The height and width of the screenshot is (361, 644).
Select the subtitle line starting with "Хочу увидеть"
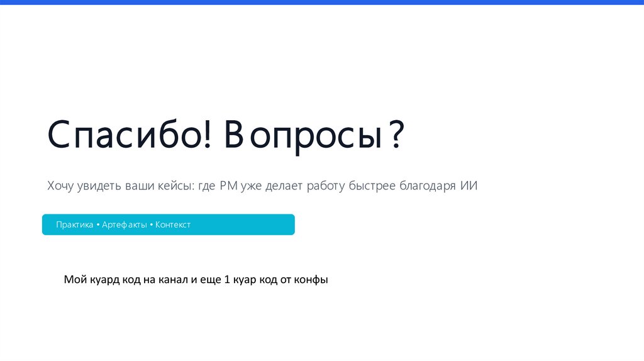coord(262,187)
